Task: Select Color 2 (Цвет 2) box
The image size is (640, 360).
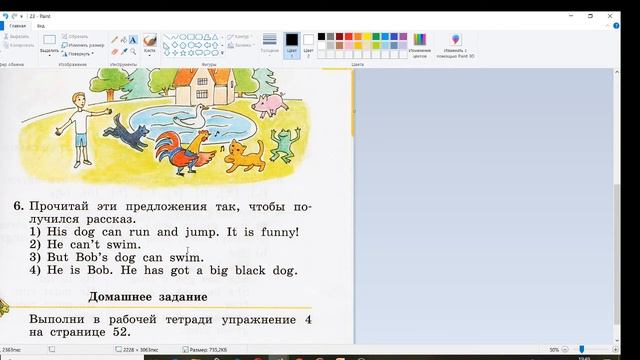Action: coord(309,45)
